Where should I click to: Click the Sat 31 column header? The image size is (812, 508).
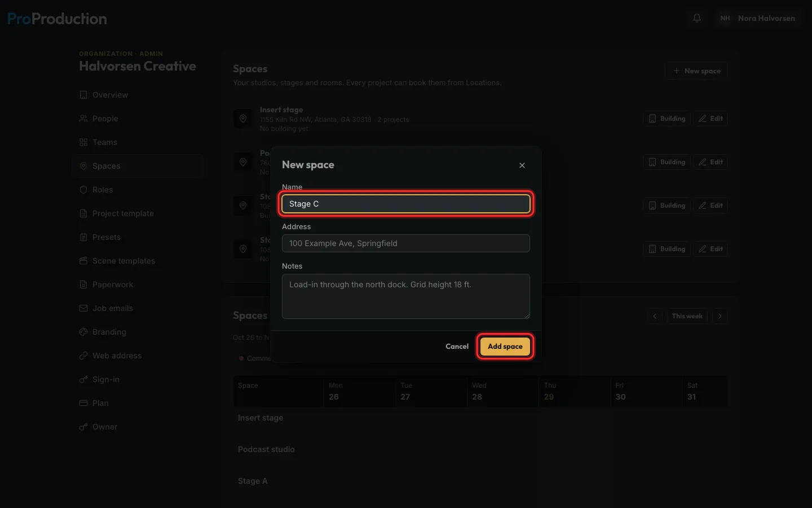coord(705,391)
